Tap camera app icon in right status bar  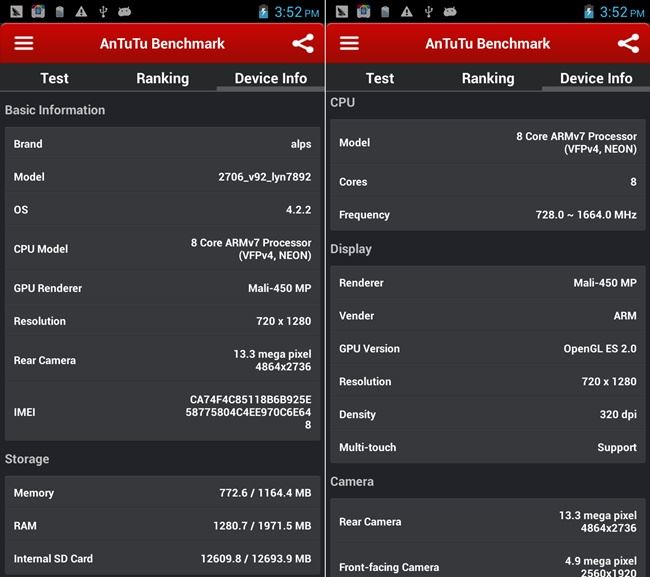coord(364,11)
